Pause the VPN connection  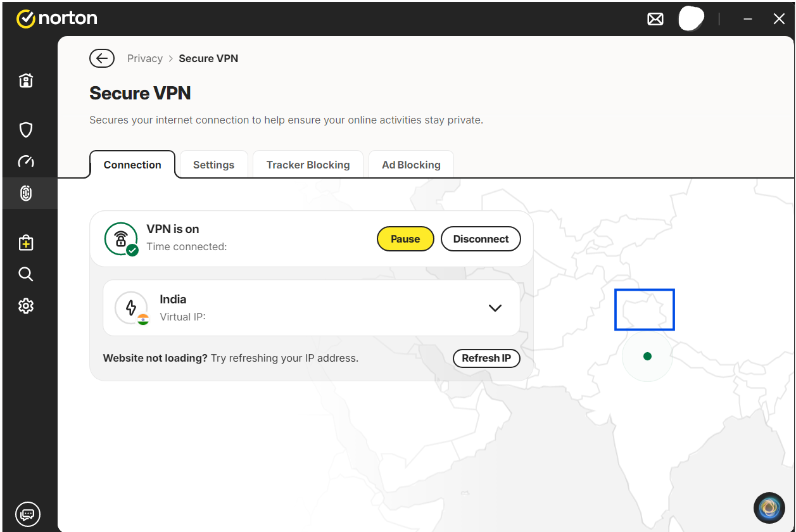coord(405,239)
